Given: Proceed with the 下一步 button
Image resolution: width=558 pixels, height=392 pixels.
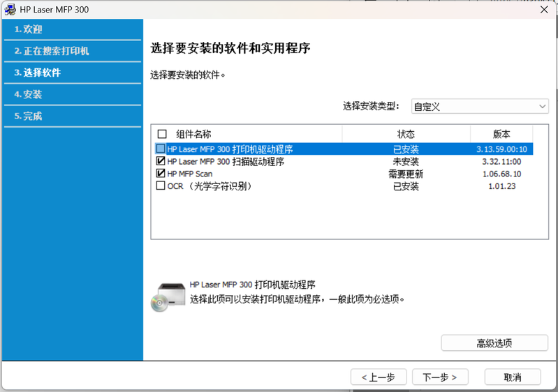Looking at the screenshot, I should pyautogui.click(x=440, y=377).
